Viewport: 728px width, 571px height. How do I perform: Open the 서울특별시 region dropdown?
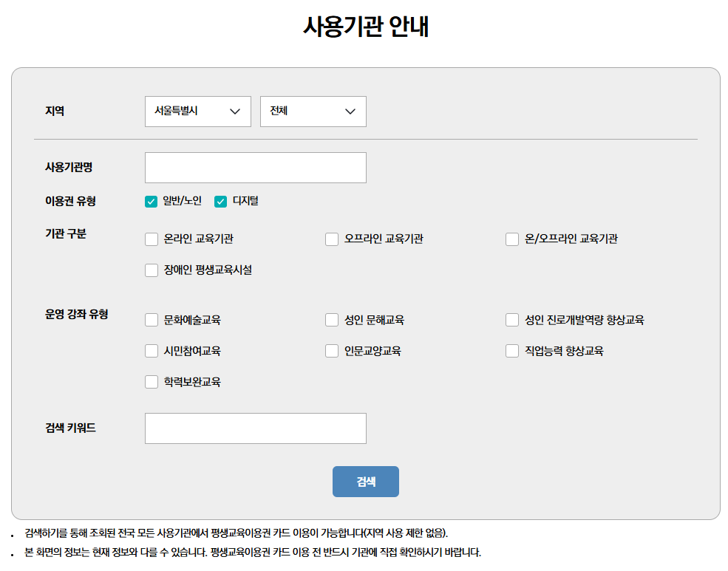(197, 111)
